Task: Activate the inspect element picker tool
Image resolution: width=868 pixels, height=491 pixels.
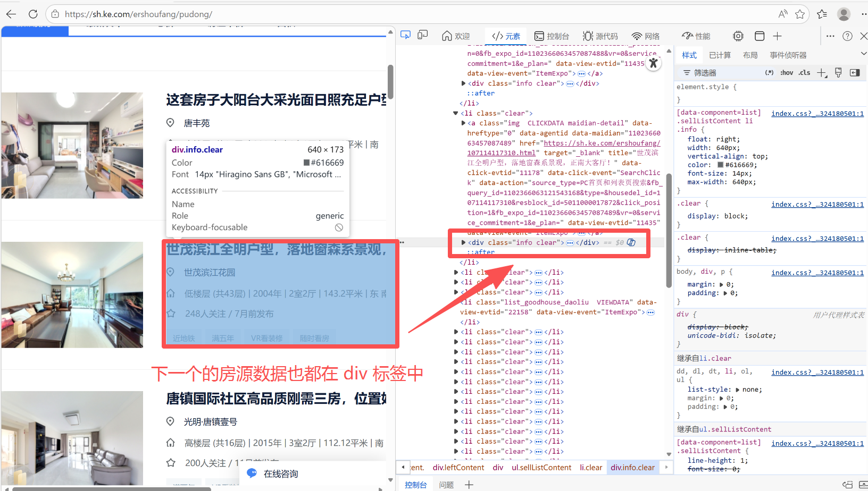Action: (405, 35)
